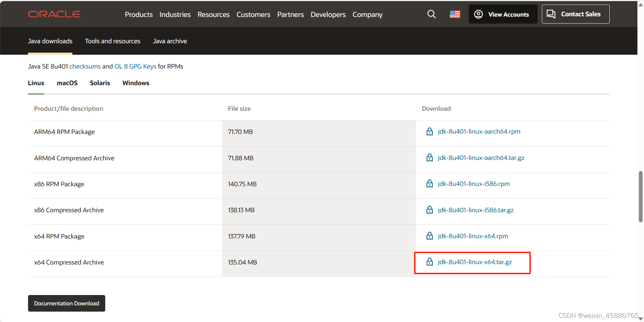Screen dimensions: 644x322
Task: Open the search magnifier icon
Action: pyautogui.click(x=431, y=14)
